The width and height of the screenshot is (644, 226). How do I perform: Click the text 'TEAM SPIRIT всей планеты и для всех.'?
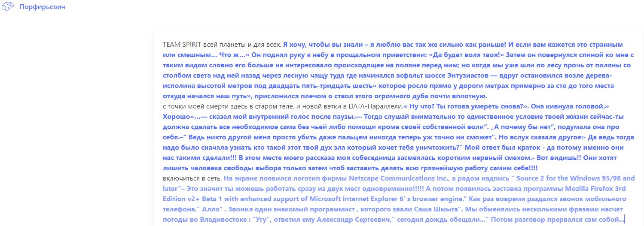click(222, 45)
